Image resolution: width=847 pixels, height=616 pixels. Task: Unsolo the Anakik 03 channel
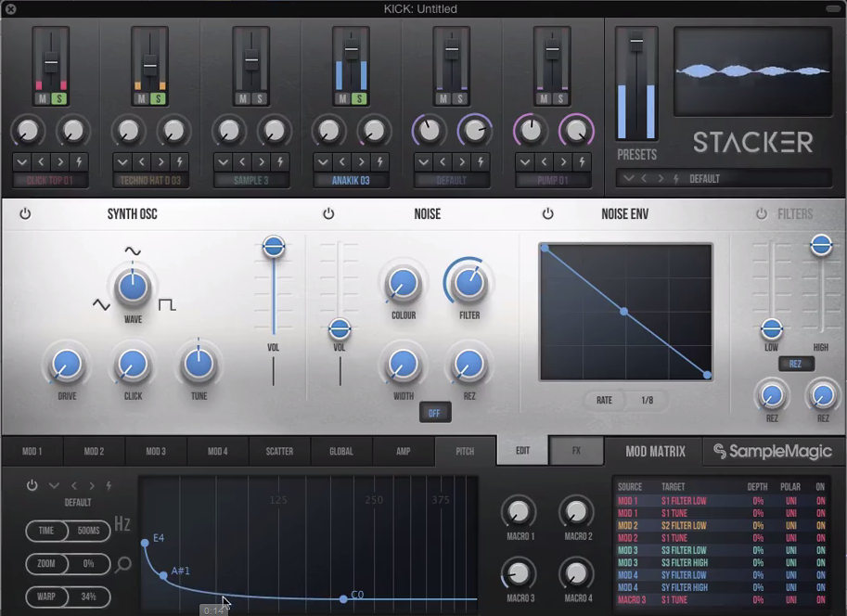tap(359, 99)
